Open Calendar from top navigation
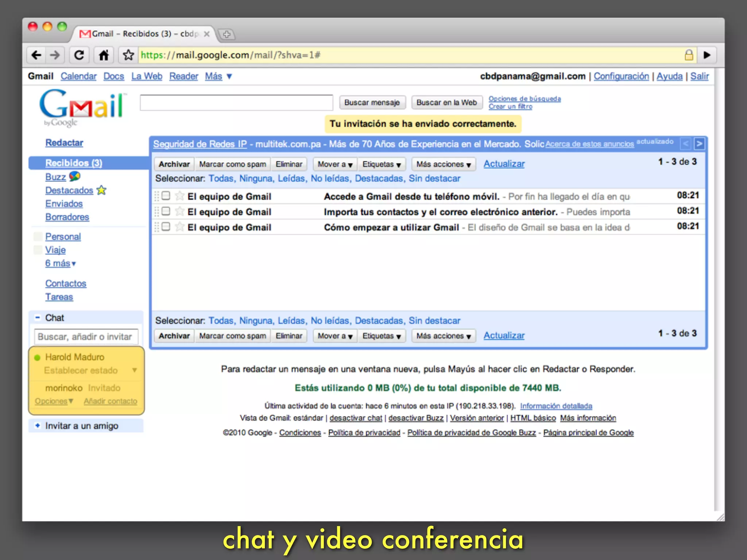 pos(78,76)
